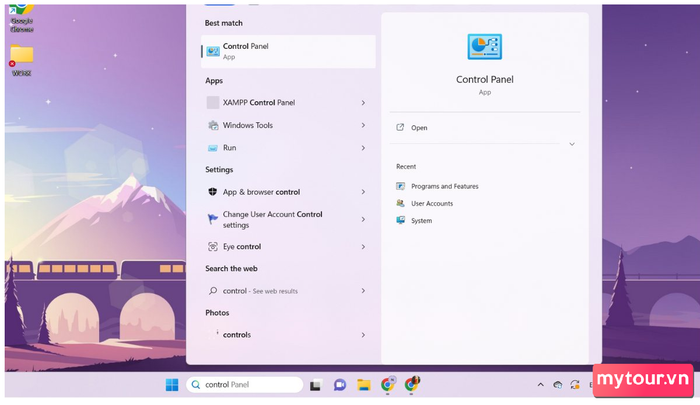Click the taskbar search box
Image resolution: width=700 pixels, height=405 pixels.
click(x=245, y=384)
